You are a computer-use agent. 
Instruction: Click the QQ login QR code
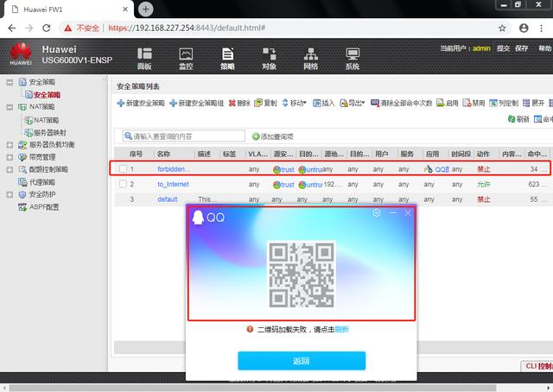302,274
